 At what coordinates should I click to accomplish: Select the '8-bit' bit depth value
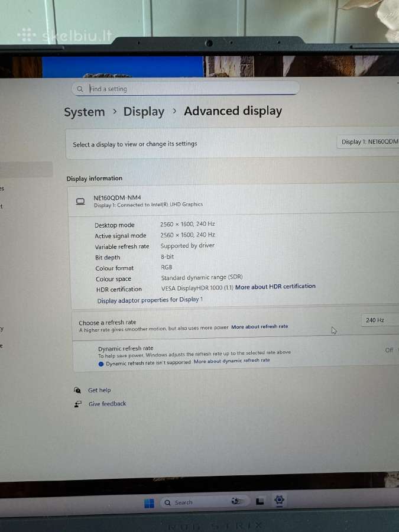click(x=167, y=257)
